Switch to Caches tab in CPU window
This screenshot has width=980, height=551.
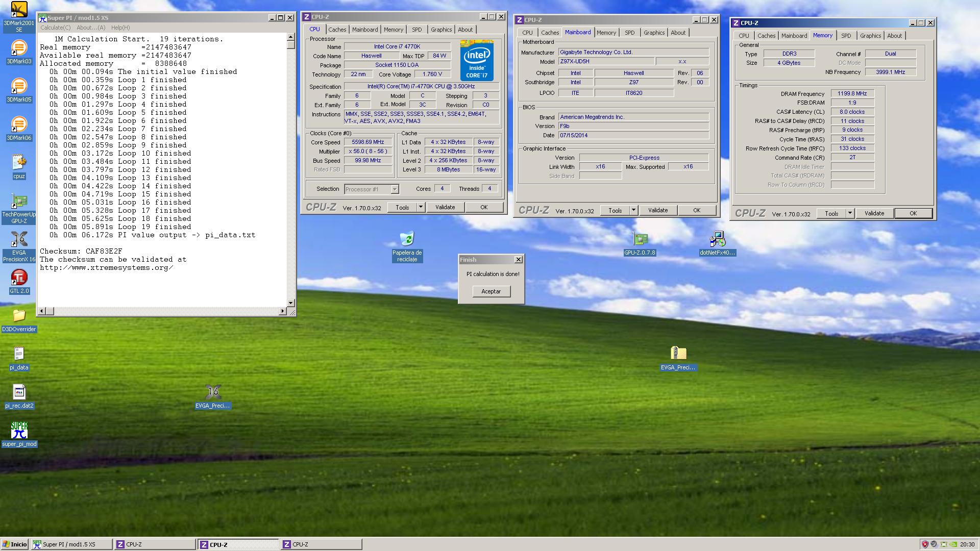[337, 30]
